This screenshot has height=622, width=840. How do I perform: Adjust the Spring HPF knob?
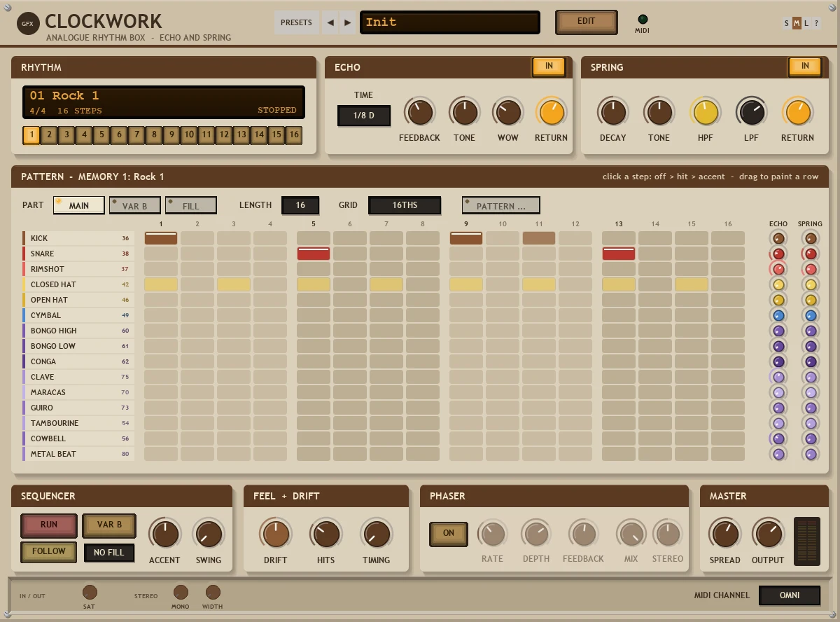click(706, 112)
